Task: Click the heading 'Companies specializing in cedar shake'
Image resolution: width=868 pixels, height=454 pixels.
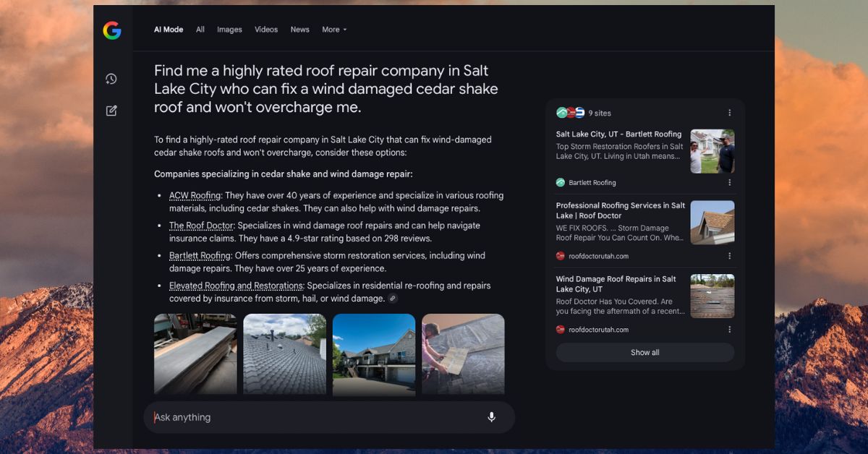Action: [283, 174]
